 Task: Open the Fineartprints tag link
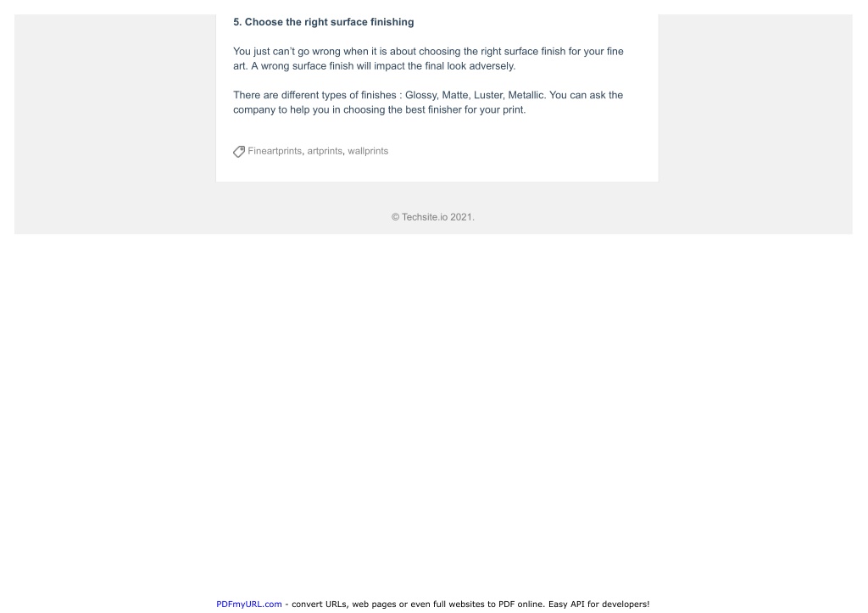(275, 151)
